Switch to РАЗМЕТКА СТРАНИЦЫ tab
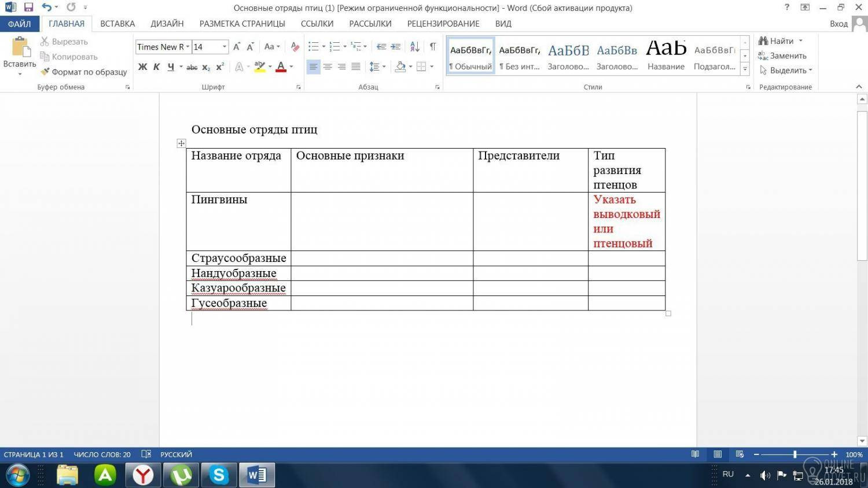This screenshot has width=868, height=488. coord(242,24)
